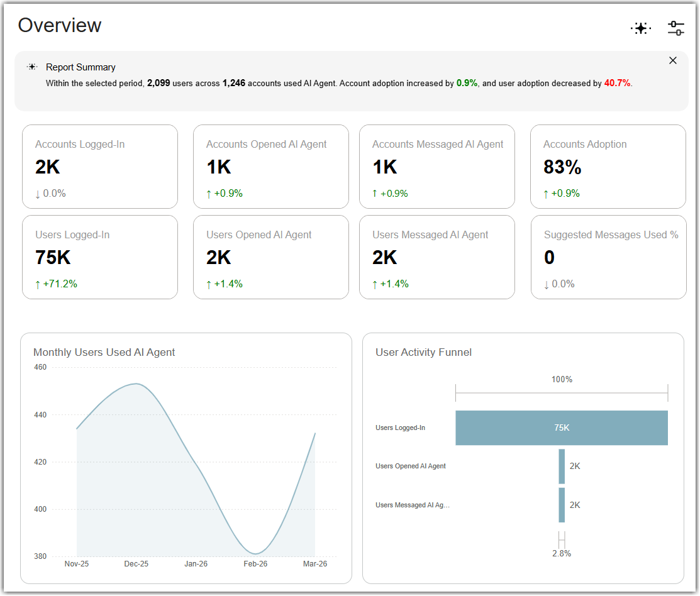This screenshot has width=700, height=596.
Task: Click the sparkle icon beside Report Summary
Action: coord(32,67)
